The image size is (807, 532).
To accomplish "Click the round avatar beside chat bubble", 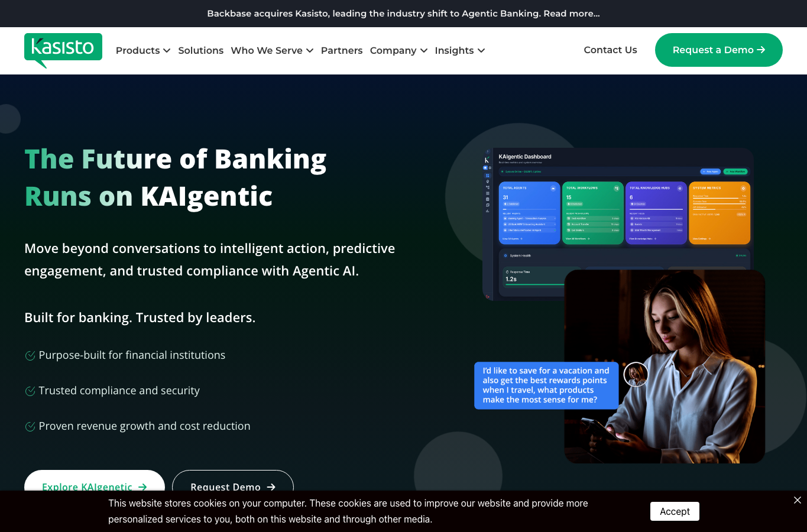I will click(x=636, y=374).
